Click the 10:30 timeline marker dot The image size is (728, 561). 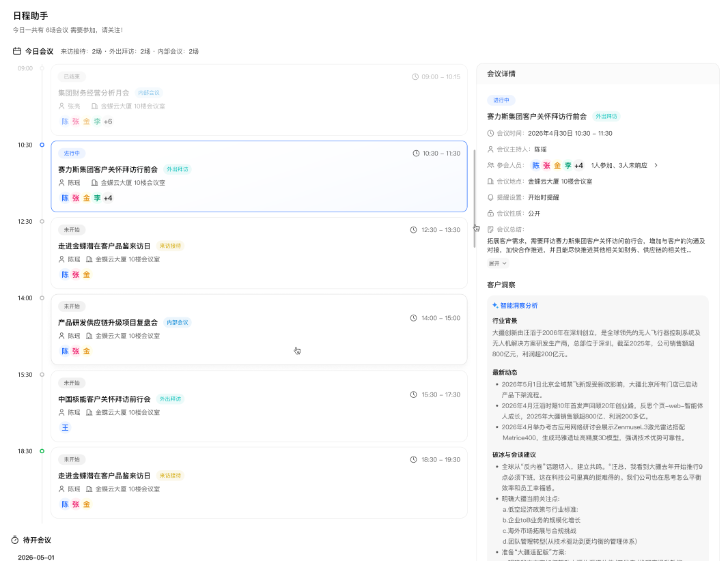(42, 145)
